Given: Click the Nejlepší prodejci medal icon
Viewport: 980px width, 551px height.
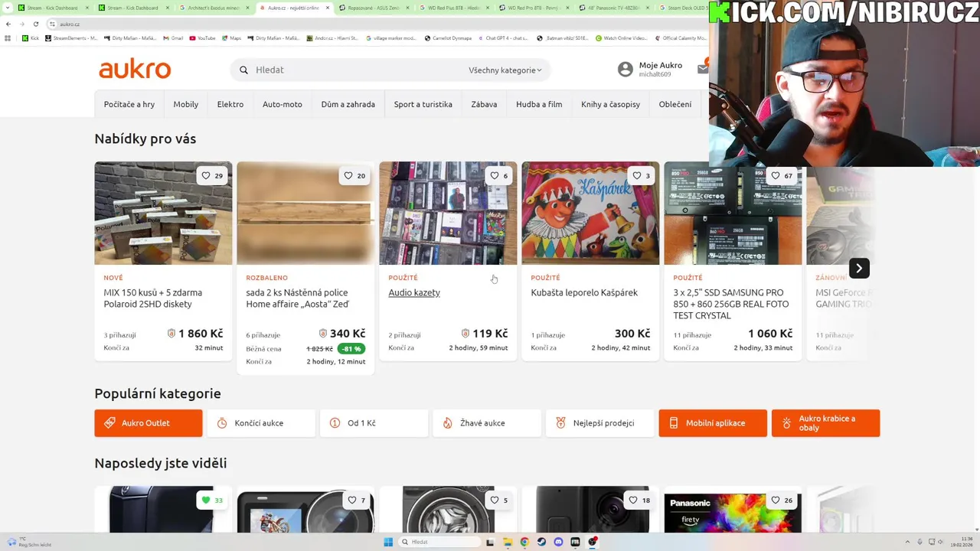Looking at the screenshot, I should [560, 422].
